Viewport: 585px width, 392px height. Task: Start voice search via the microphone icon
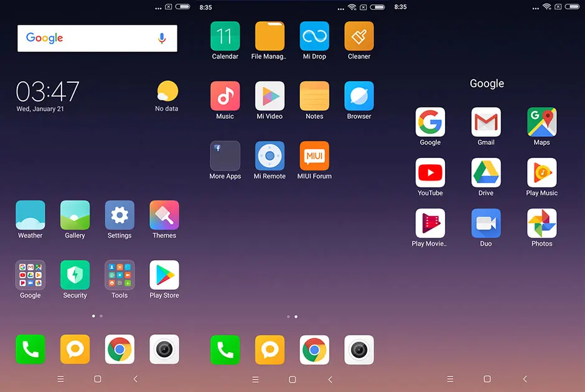point(162,38)
